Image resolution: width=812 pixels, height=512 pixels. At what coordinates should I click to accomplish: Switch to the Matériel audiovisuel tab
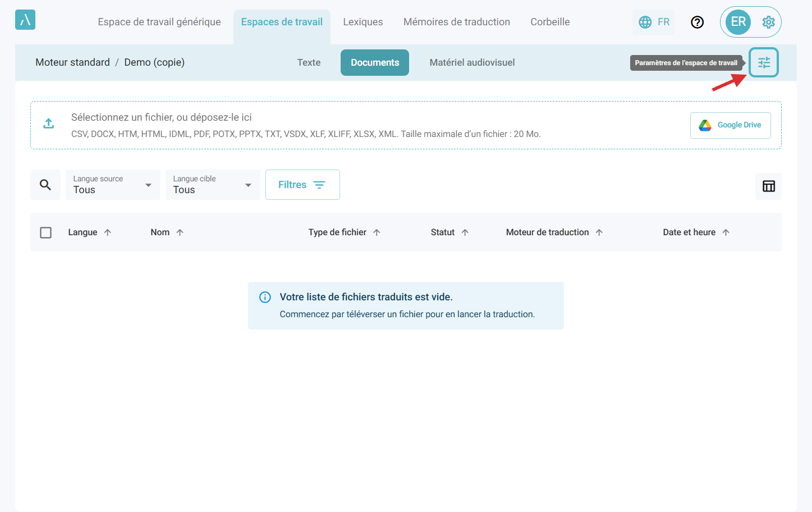(472, 62)
